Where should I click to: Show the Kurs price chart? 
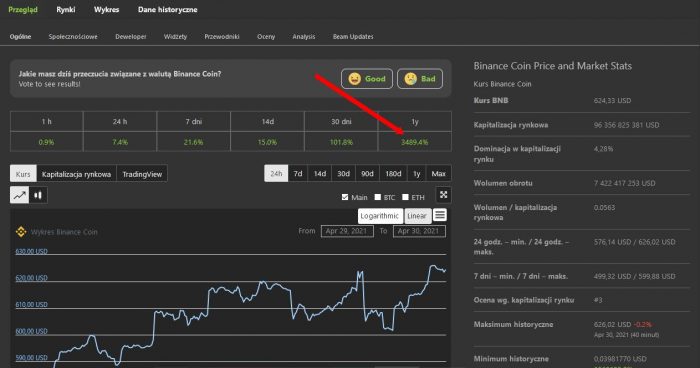pyautogui.click(x=23, y=174)
